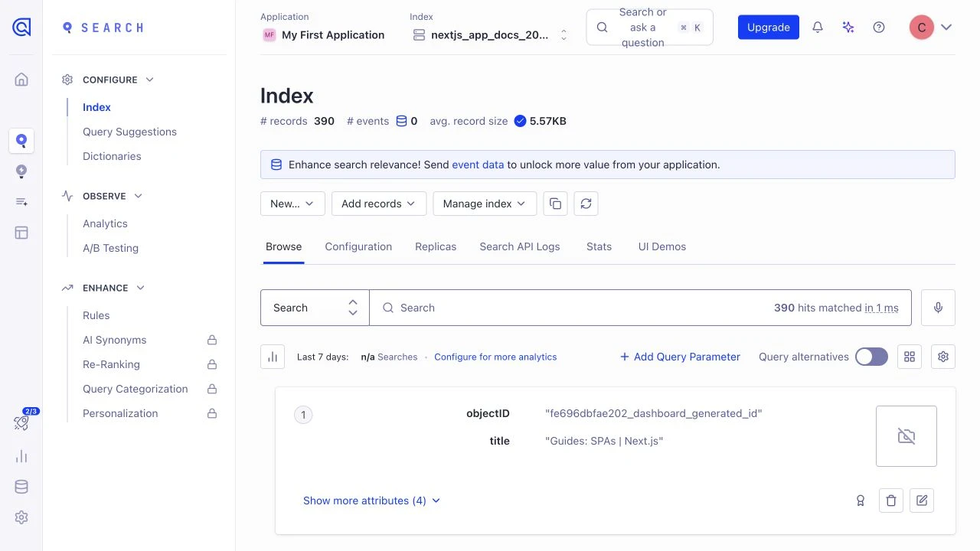Copy the index with the duplicate icon

556,204
